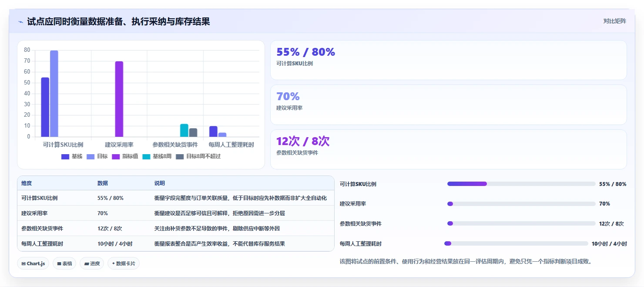Screen dimensions: 644x287
Task: Click the 数据卡片 tag button
Action: coord(124,263)
